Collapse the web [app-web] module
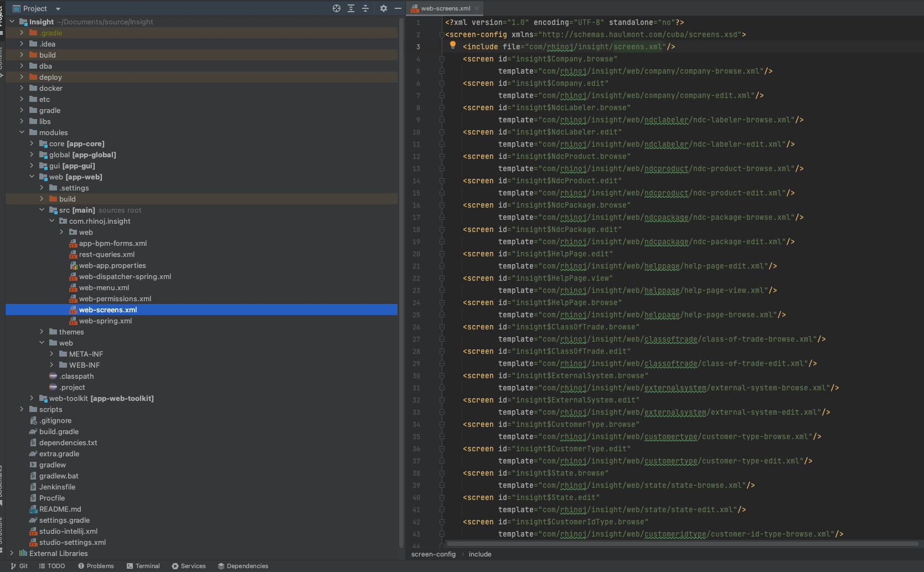This screenshot has height=572, width=924. click(32, 177)
